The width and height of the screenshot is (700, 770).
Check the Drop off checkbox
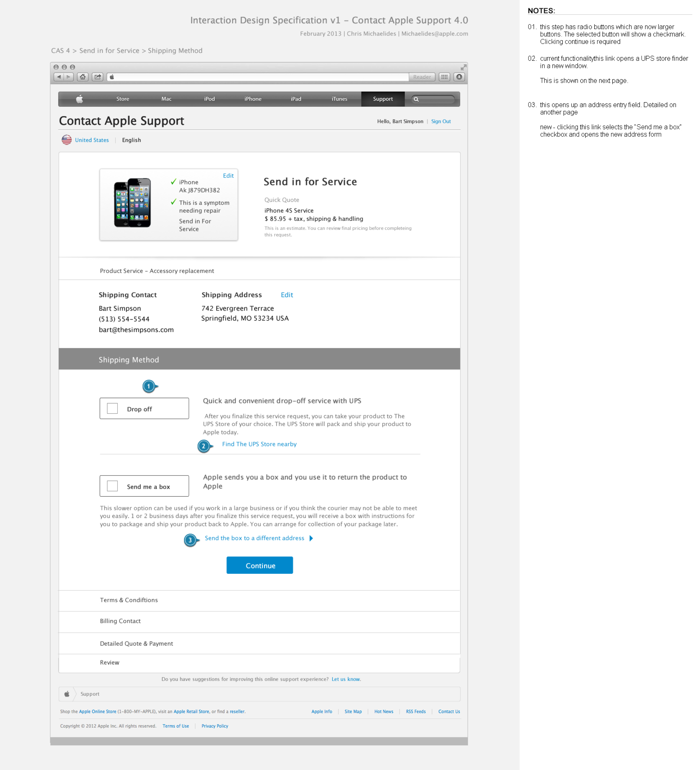click(112, 408)
